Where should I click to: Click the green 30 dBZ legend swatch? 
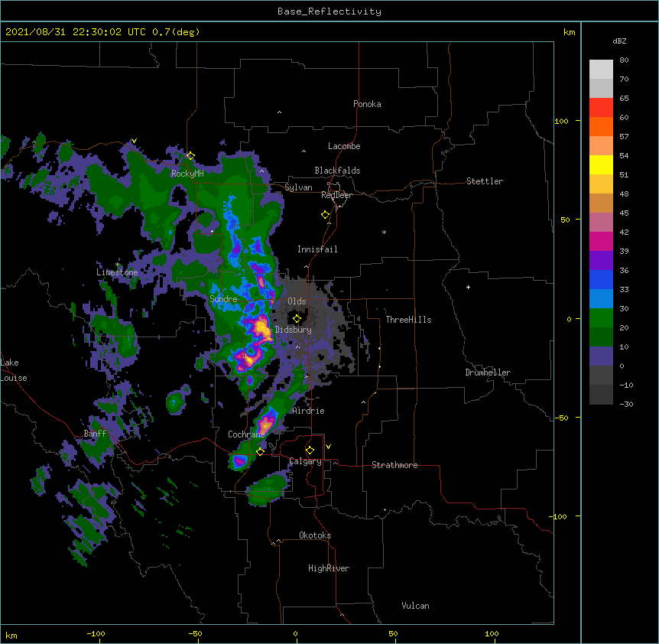(x=601, y=318)
